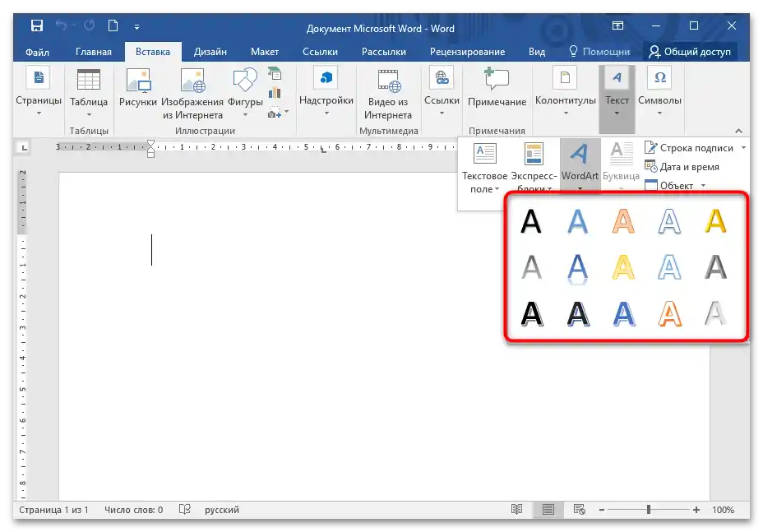
Task: Select the yellow gradient WordArt in second row
Action: click(623, 267)
